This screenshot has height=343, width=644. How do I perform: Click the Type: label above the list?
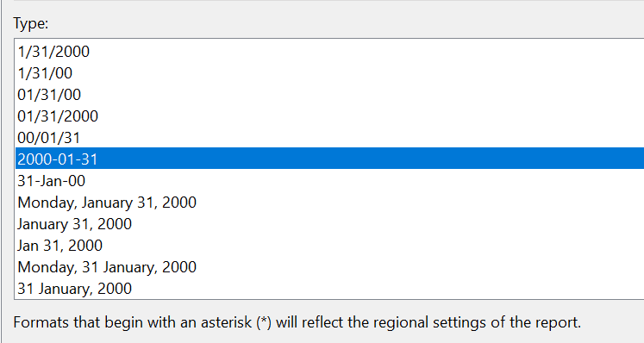[31, 23]
